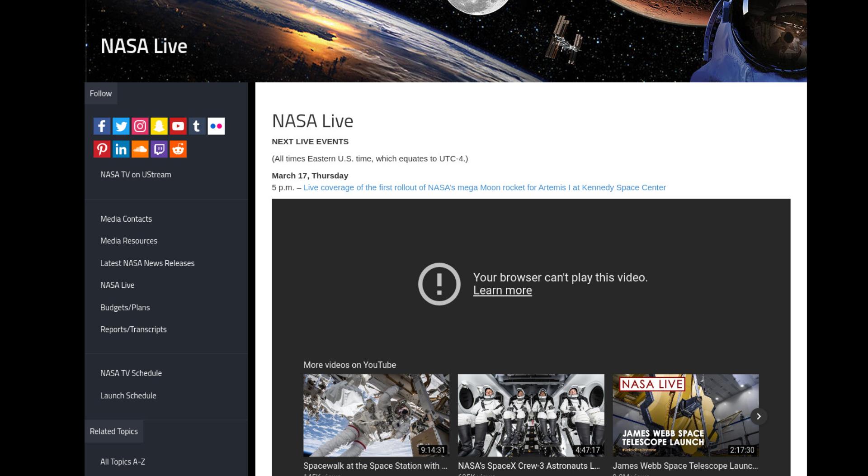Go to NASA Live sidebar link
This screenshot has height=476, width=868.
(118, 285)
